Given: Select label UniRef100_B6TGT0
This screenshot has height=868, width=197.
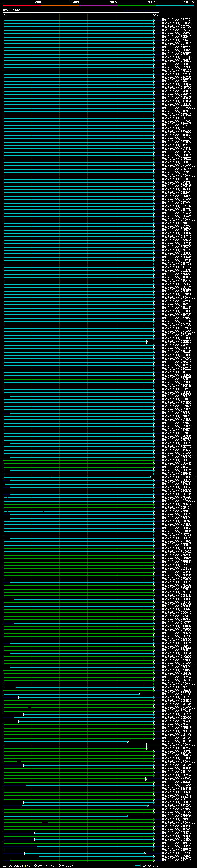Looking at the screenshot, I should pyautogui.click(x=176, y=43).
